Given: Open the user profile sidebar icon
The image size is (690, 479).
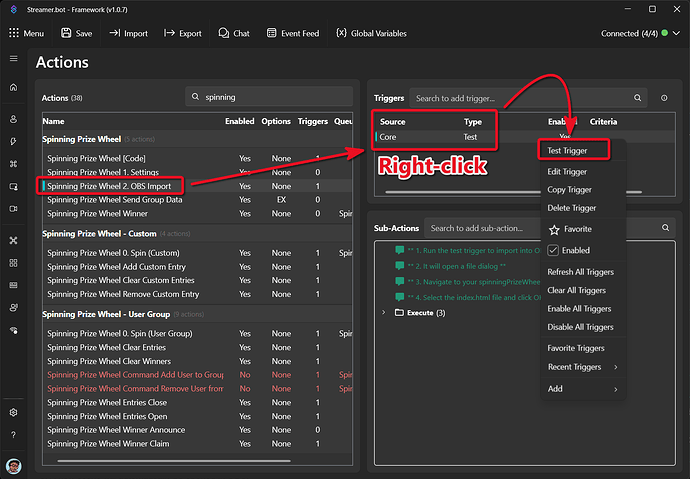Looking at the screenshot, I should [x=14, y=119].
